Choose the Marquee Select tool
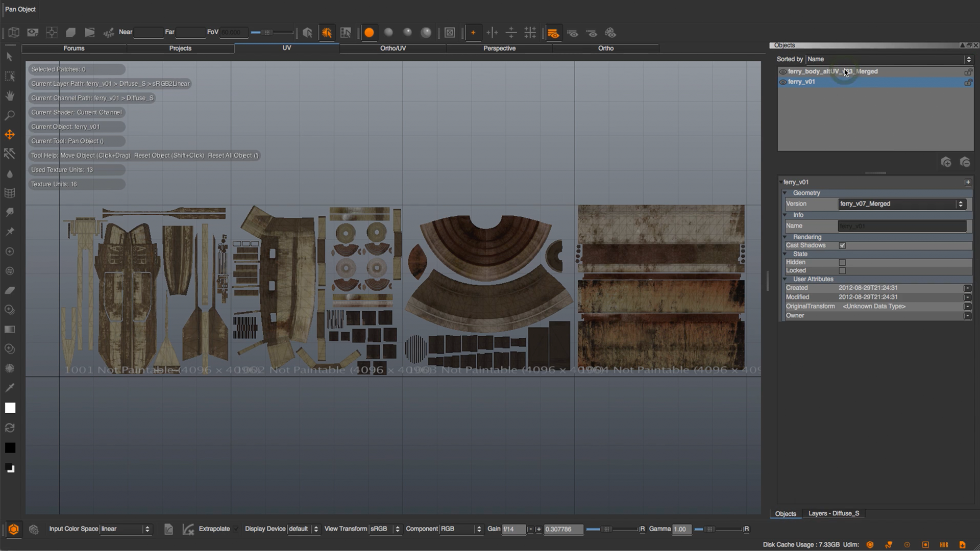 (x=10, y=77)
